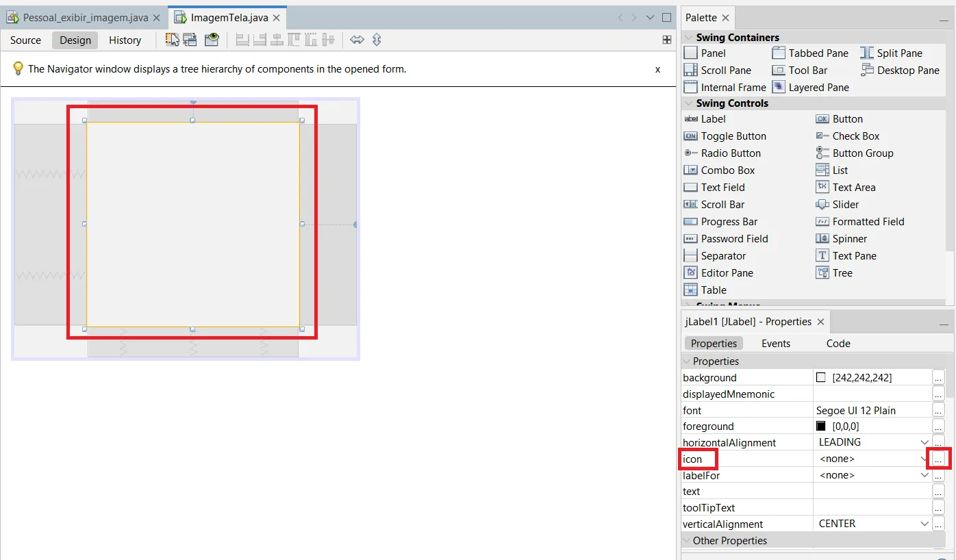Toggle horizontal resizability arrow icon
This screenshot has height=560, width=956.
tap(357, 40)
